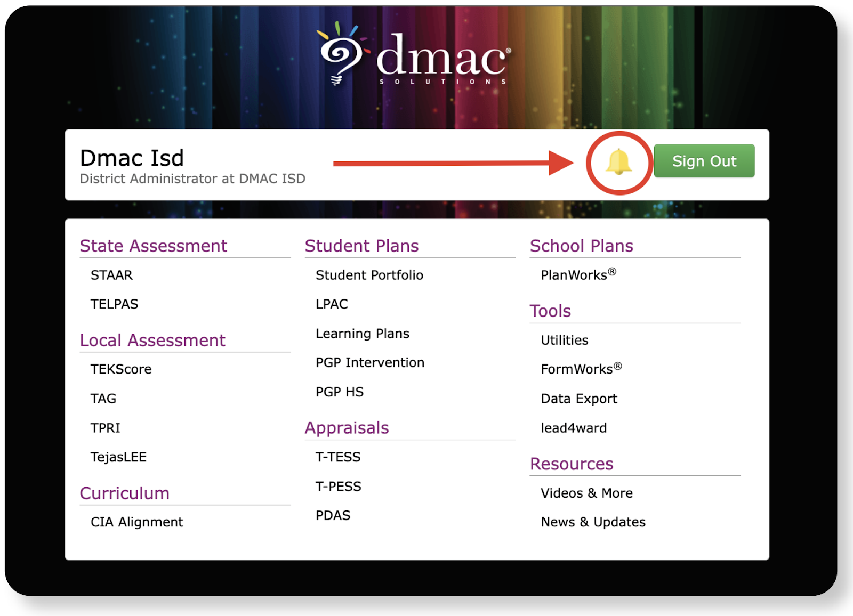
Task: Click the State Assessment heading
Action: click(x=154, y=246)
